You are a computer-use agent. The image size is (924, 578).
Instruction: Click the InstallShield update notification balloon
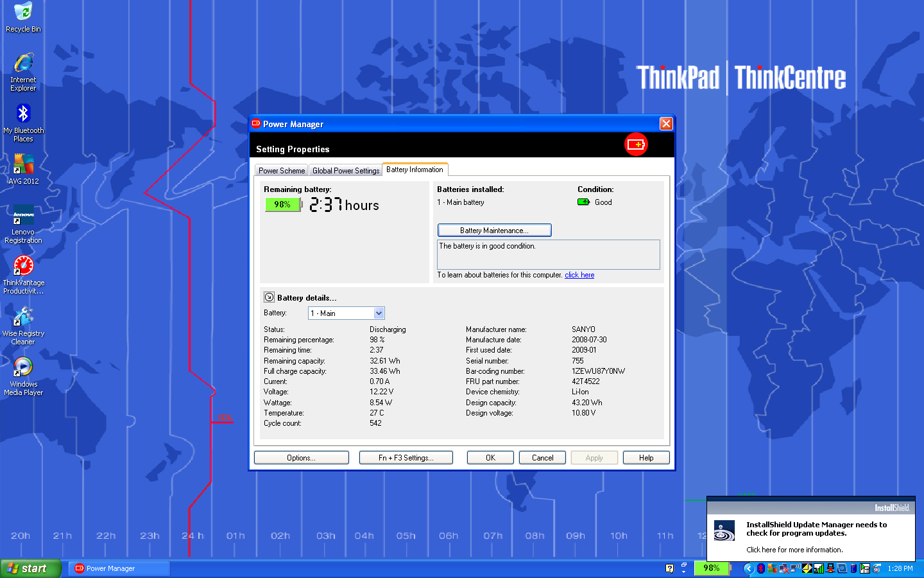(811, 529)
